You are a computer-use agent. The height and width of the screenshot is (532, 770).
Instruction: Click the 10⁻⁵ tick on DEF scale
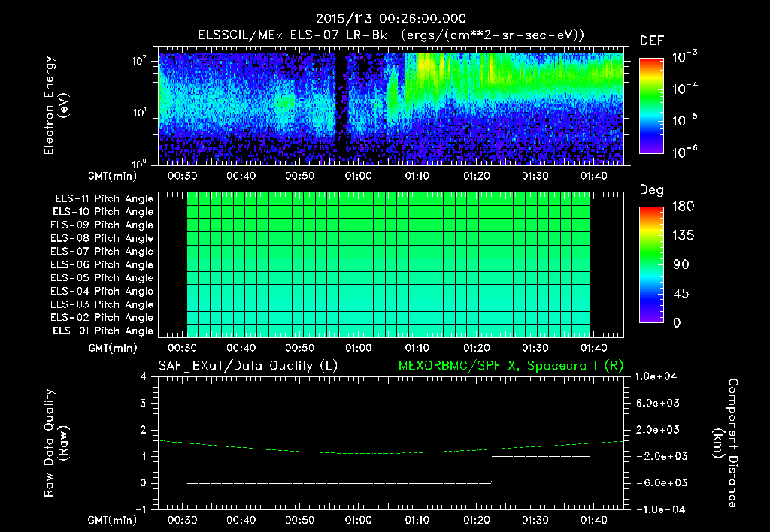[684, 120]
